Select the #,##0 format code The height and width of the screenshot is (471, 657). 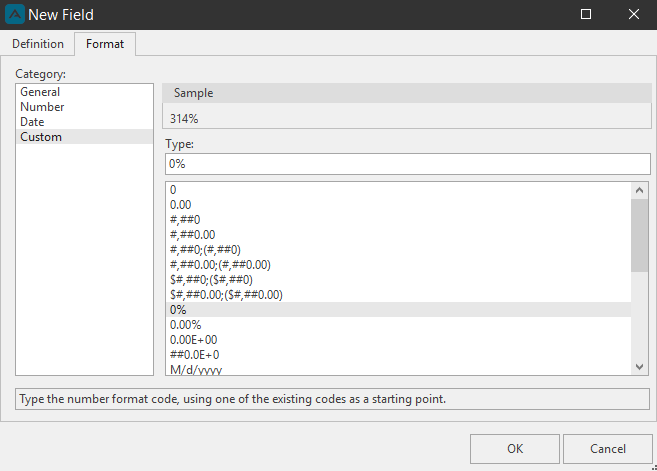398,220
